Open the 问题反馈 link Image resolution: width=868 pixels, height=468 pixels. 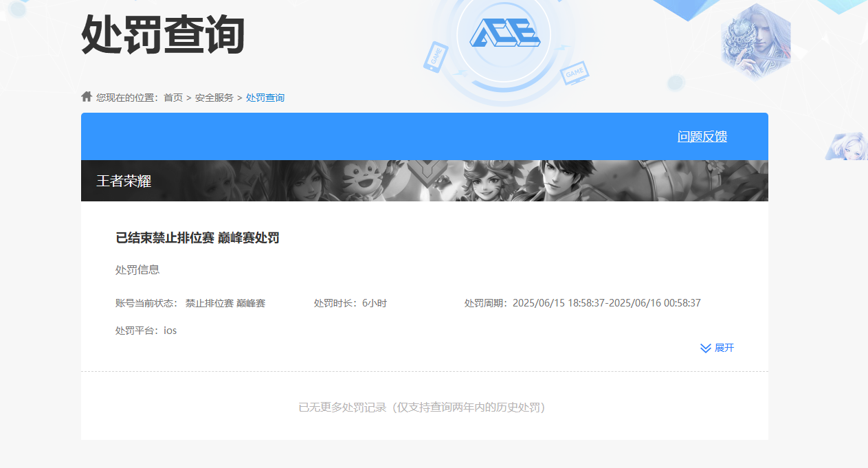(702, 136)
